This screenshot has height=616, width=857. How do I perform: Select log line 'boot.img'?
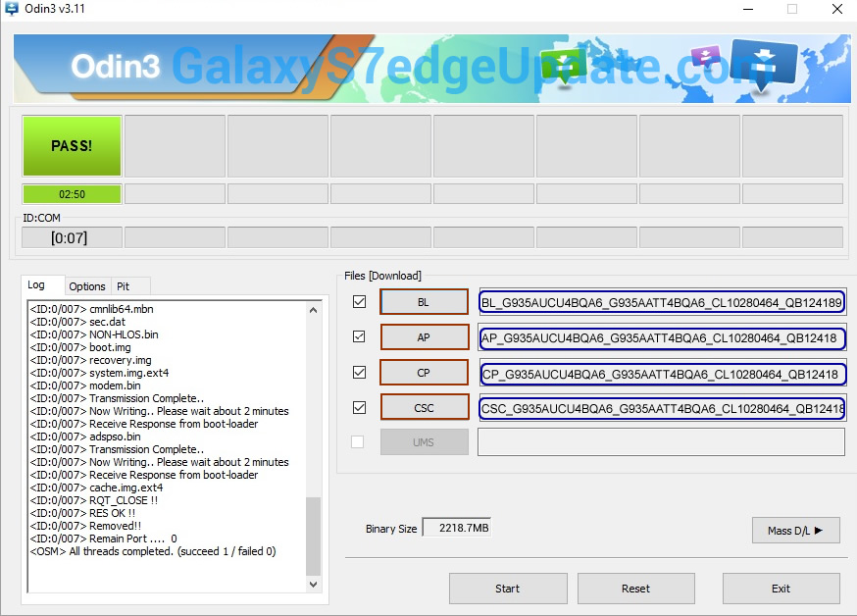[80, 347]
